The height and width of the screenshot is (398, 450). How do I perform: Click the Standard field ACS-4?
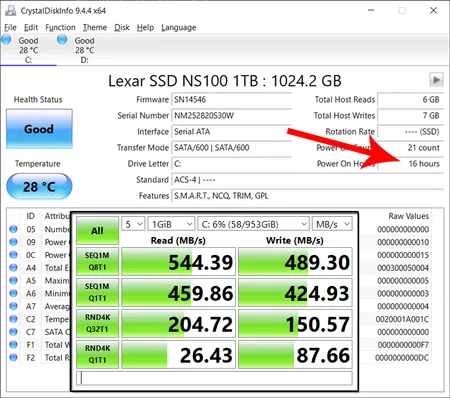click(307, 180)
